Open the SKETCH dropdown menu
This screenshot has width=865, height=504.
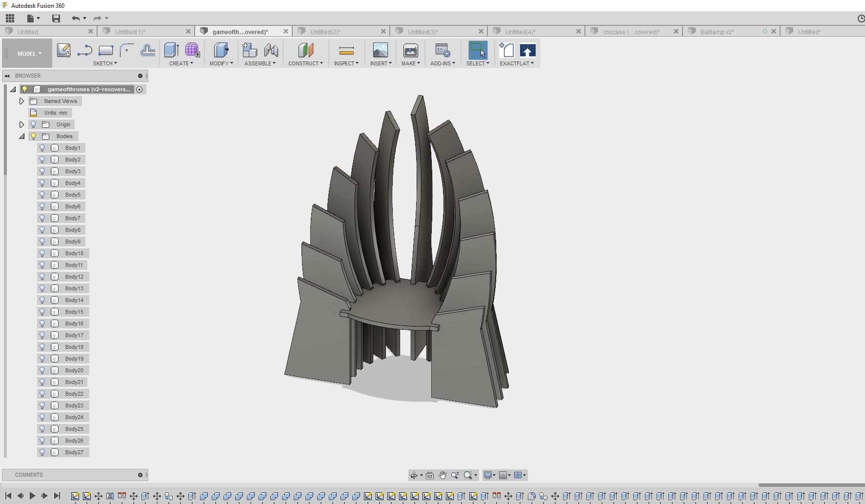click(x=105, y=63)
